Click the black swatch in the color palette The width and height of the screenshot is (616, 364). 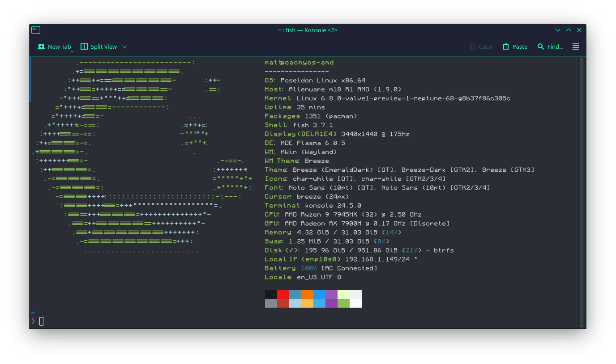pos(271,294)
